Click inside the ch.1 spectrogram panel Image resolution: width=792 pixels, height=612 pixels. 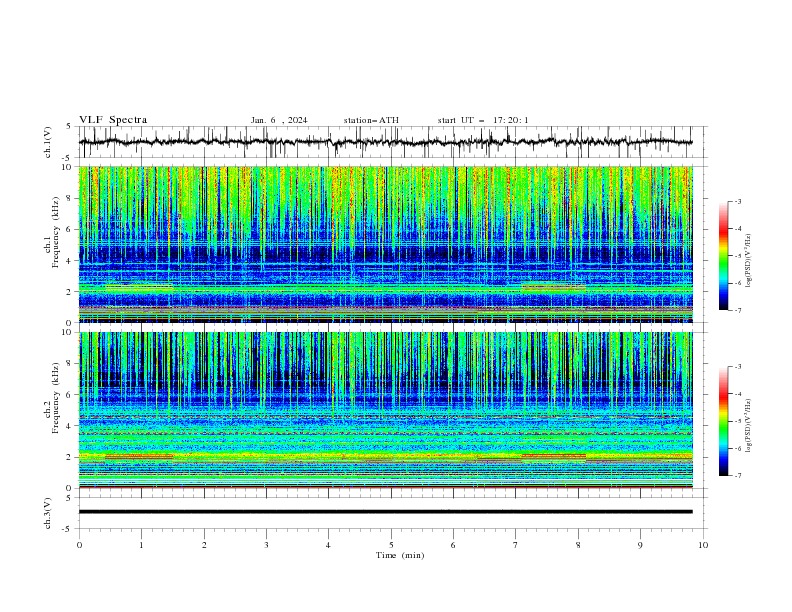tap(386, 244)
